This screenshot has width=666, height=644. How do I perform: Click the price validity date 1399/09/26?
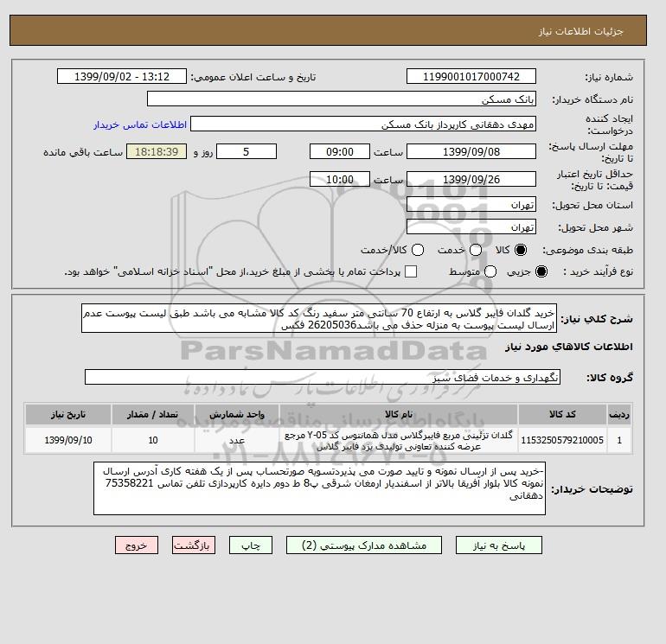pos(471,179)
